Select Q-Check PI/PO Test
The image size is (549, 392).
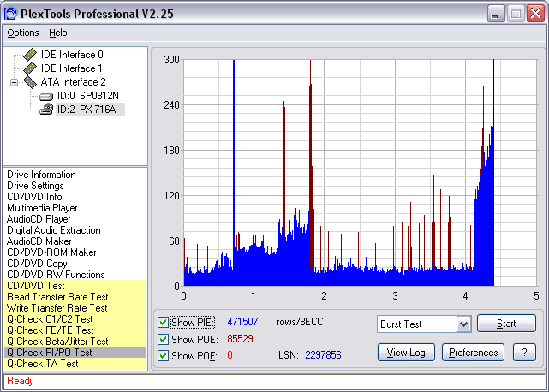75,353
